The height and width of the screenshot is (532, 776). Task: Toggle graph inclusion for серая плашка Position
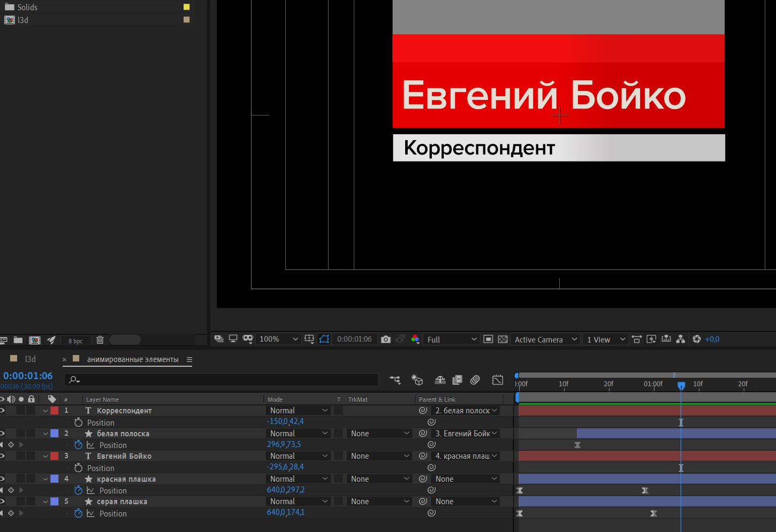[90, 513]
